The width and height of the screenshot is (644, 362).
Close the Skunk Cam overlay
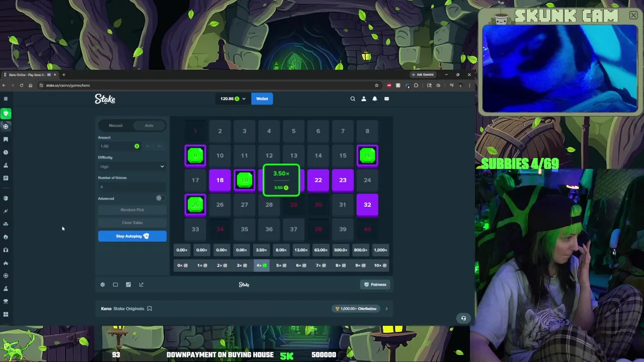[633, 16]
